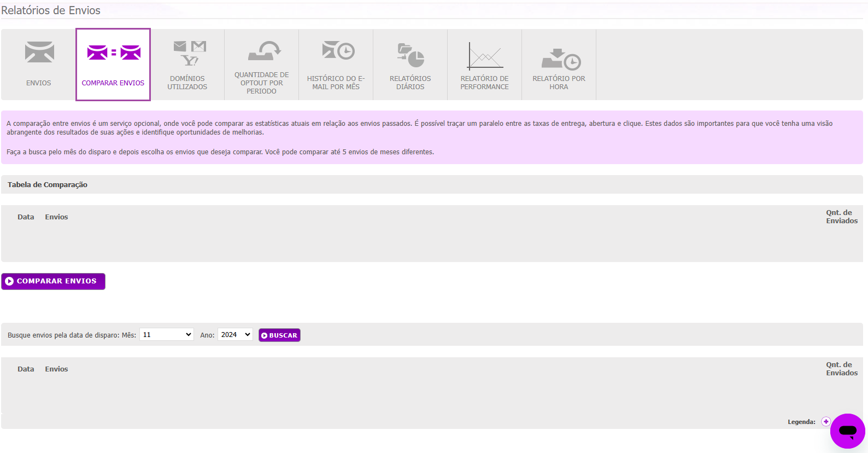Image resolution: width=868 pixels, height=453 pixels.
Task: Open the purple chat bubble widget
Action: (x=847, y=431)
